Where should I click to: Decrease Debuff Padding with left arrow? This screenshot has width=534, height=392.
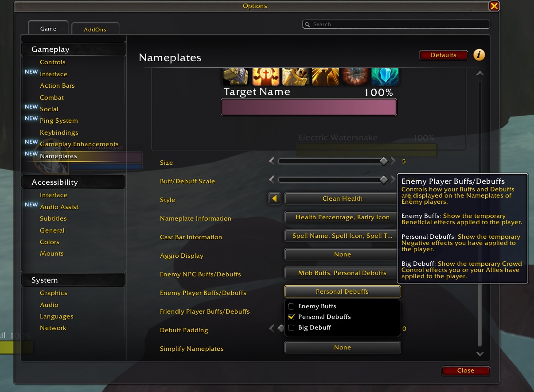click(272, 328)
